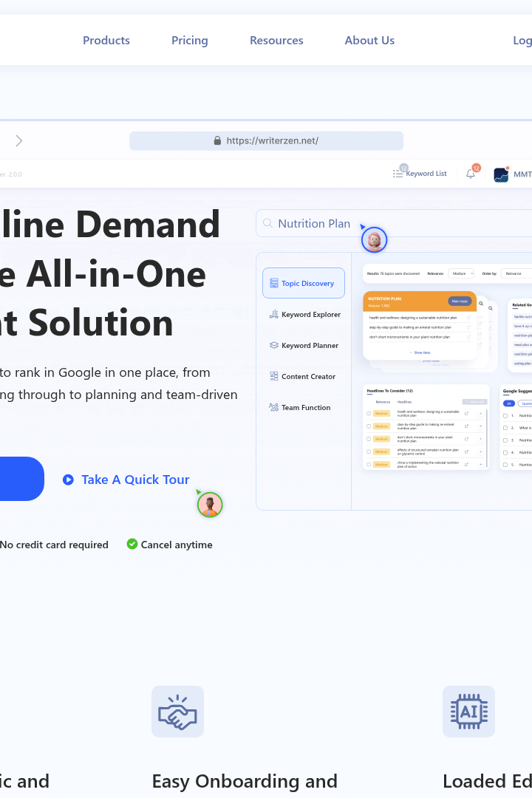Click the Add to list button
Viewport: 532px width, 798px height.
coord(474,402)
